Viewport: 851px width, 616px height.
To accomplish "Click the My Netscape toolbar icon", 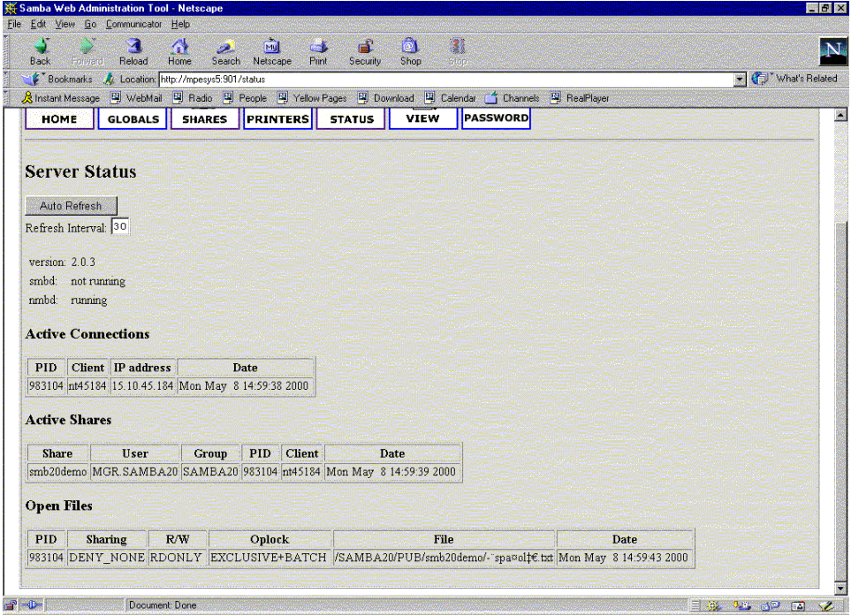I will click(272, 52).
